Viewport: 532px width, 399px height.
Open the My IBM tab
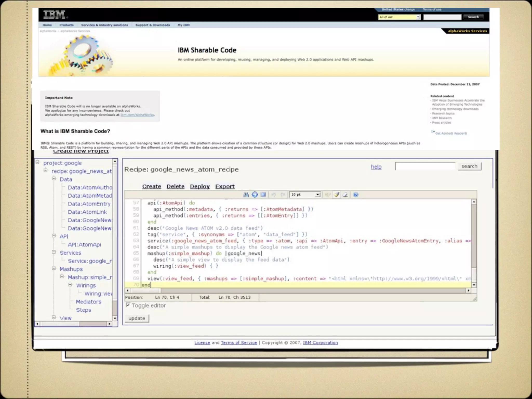coord(184,25)
